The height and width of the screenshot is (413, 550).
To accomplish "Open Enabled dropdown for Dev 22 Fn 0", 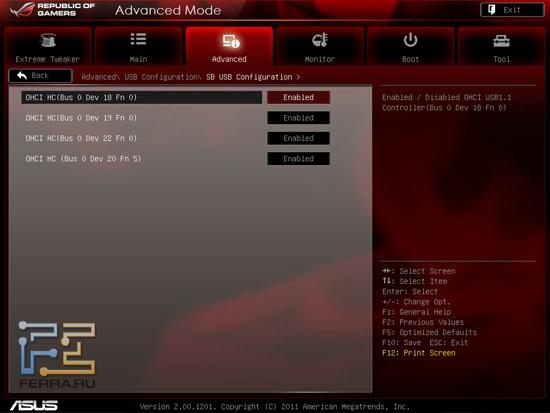I will pos(299,138).
